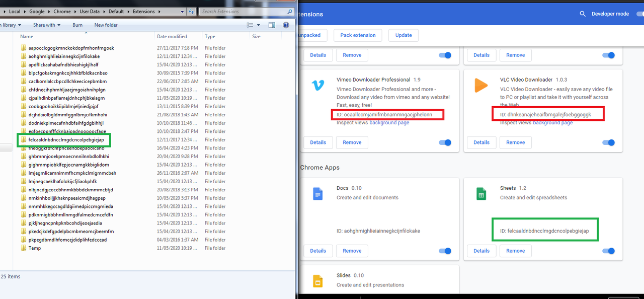Open Details for the Sheets app
Viewport: 644px width, 299px height.
(x=481, y=251)
